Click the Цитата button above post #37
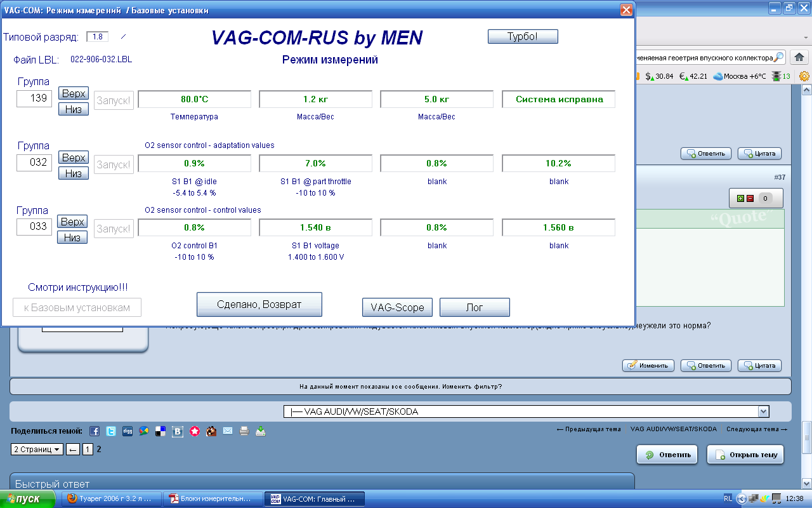 (759, 153)
